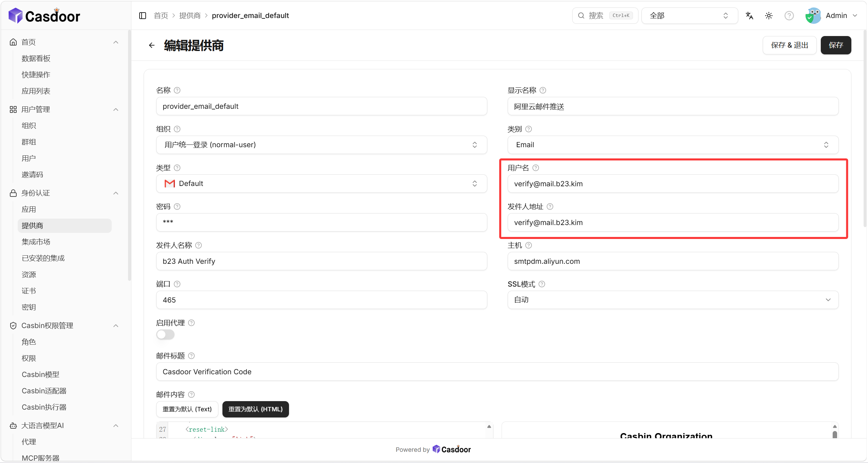
Task: Click the 用户名 input field
Action: [x=673, y=184]
